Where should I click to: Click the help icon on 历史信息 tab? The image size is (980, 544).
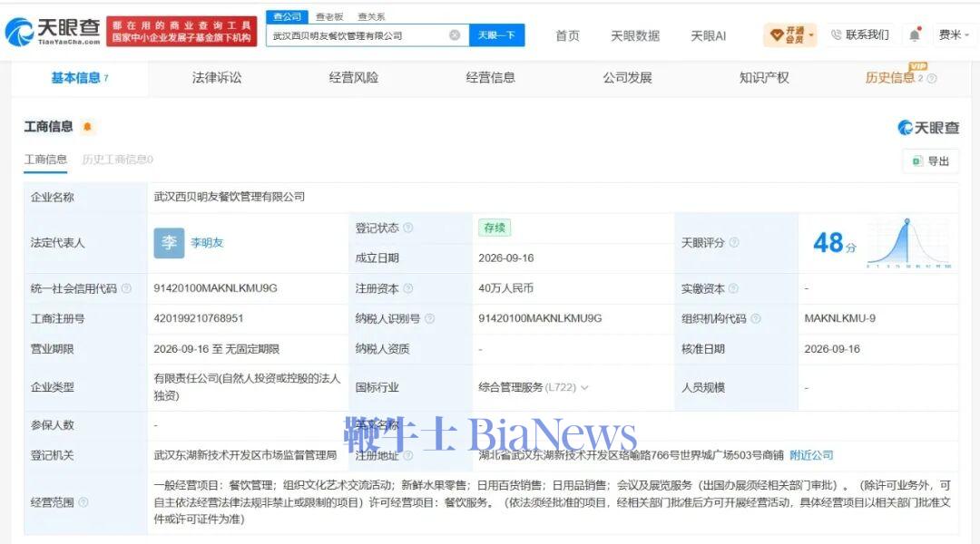tap(932, 78)
